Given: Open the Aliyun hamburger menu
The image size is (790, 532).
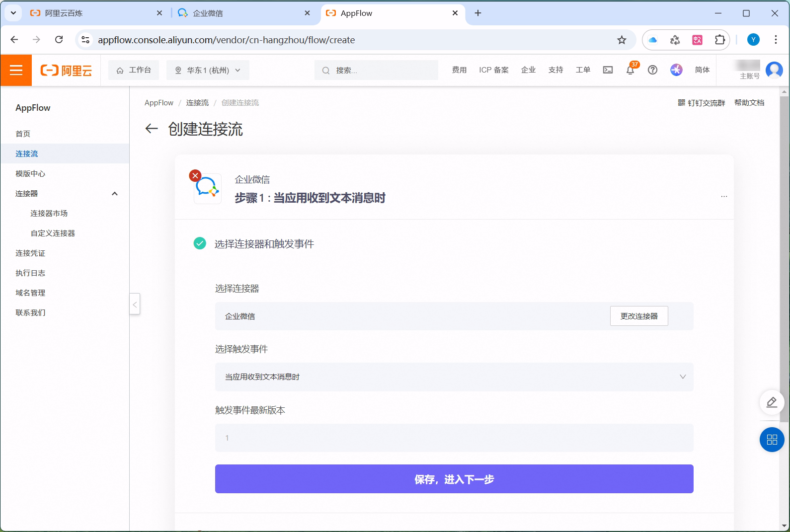Looking at the screenshot, I should [16, 70].
